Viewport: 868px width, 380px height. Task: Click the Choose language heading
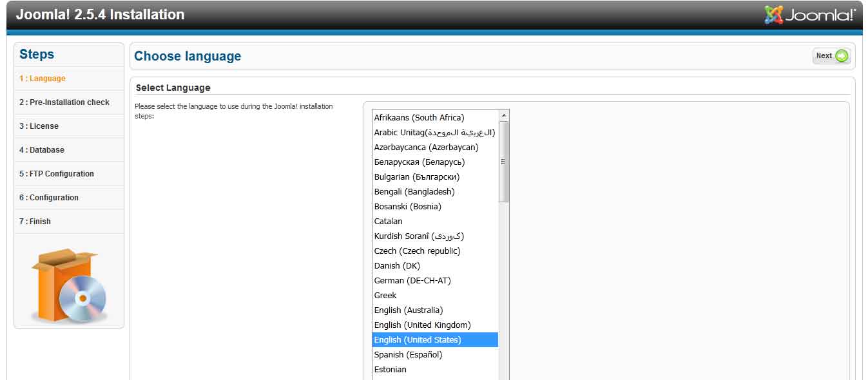click(x=188, y=57)
